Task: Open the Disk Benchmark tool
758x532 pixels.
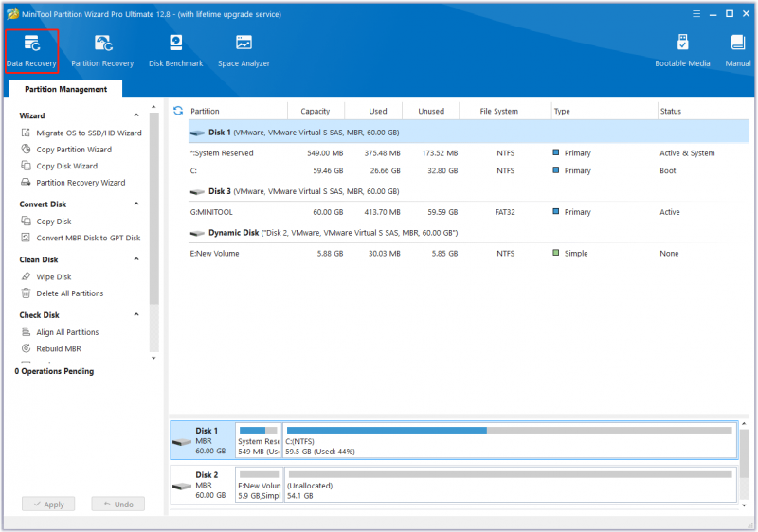Action: click(176, 51)
